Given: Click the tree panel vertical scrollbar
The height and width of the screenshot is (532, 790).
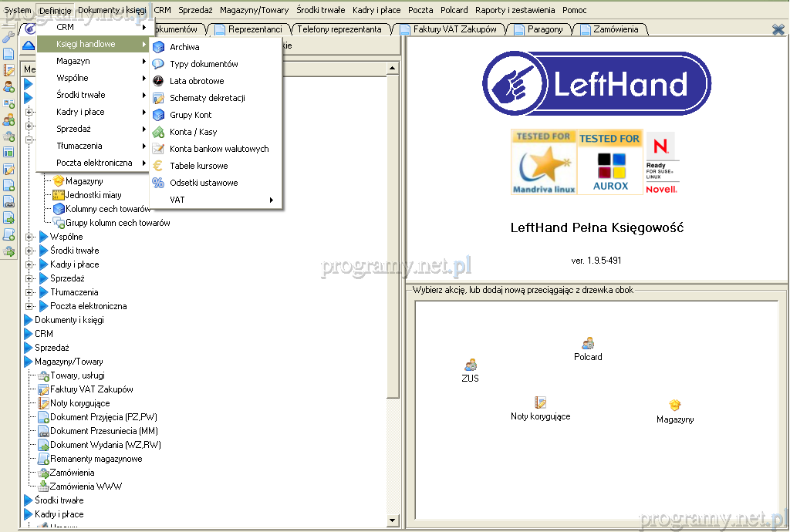Looking at the screenshot, I should click(x=393, y=231).
